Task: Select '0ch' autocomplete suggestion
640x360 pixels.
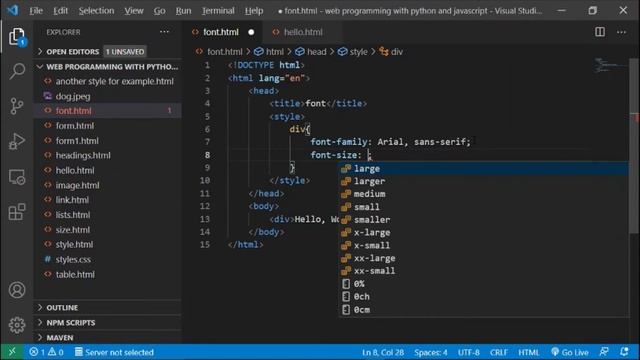Action: (484, 296)
